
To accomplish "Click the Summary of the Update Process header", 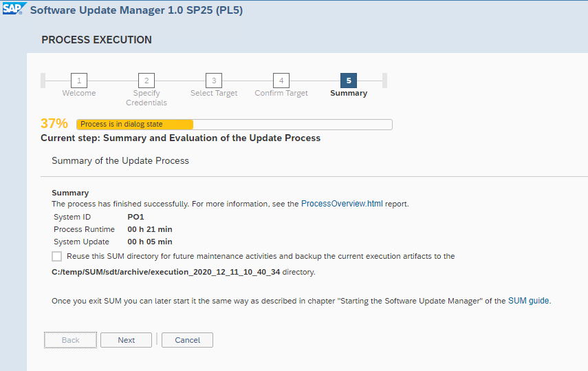I will 120,160.
